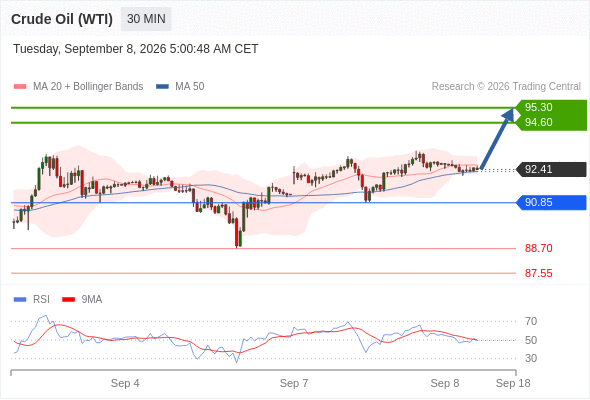Click the pink MA 20 Bollinger legend swatch
Image resolution: width=590 pixels, height=400 pixels.
[20, 87]
